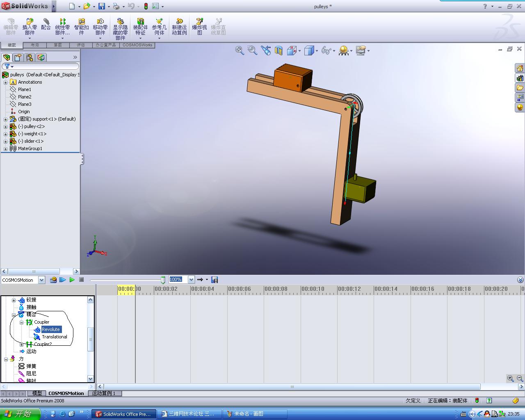This screenshot has height=420, width=525.
Task: Click 移动零部件 (Move Component) tool
Action: click(x=100, y=27)
